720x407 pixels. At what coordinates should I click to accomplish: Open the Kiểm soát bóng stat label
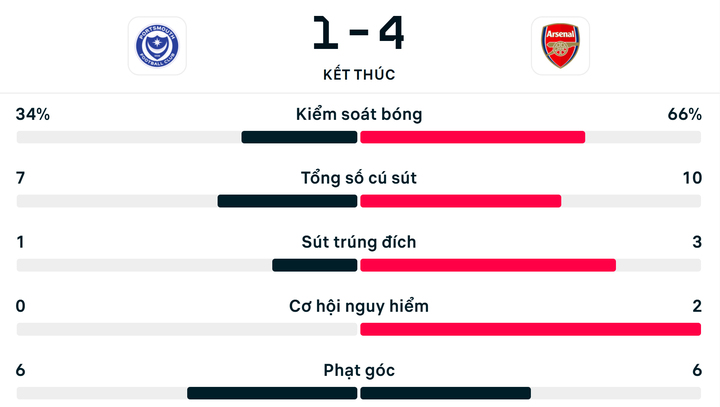(359, 114)
